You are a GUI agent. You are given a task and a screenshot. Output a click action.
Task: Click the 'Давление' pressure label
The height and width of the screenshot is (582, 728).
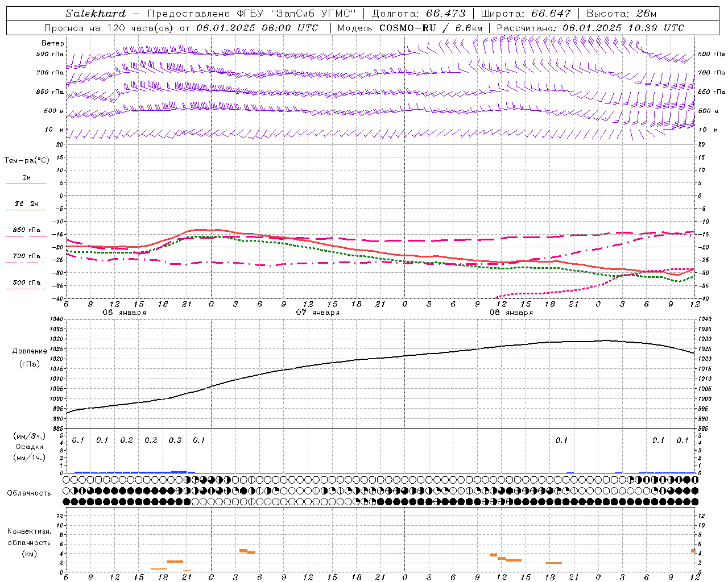[x=30, y=351]
